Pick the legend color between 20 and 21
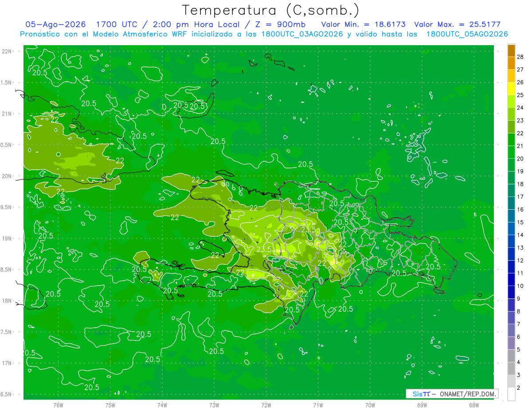 click(511, 153)
